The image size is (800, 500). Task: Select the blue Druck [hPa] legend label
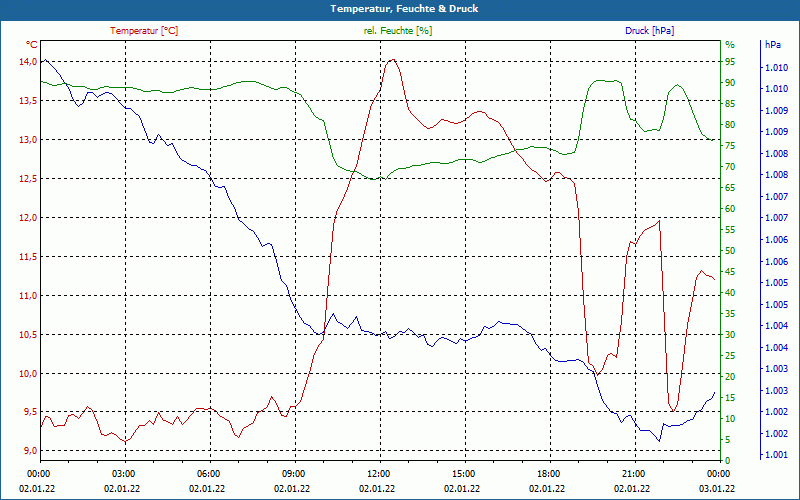click(649, 31)
